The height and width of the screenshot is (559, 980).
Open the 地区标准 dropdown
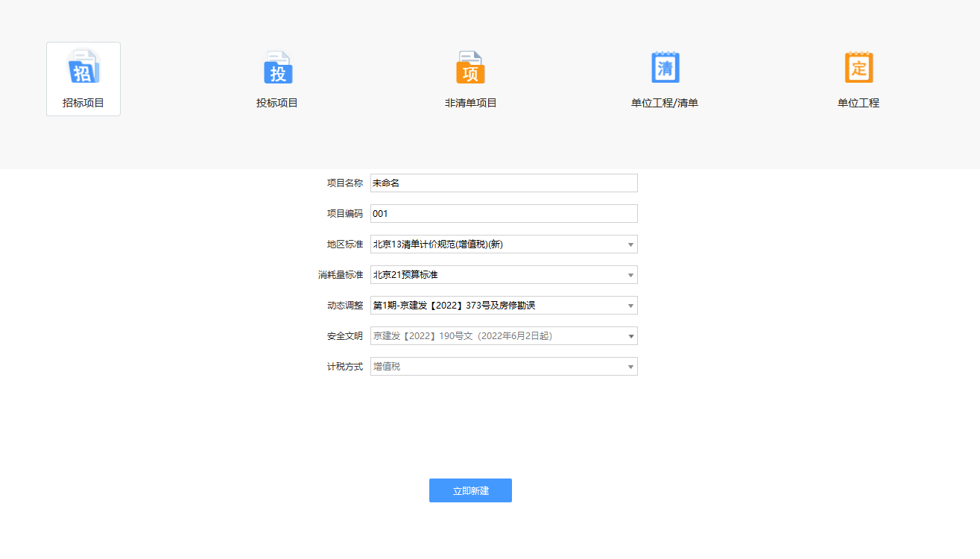(504, 244)
